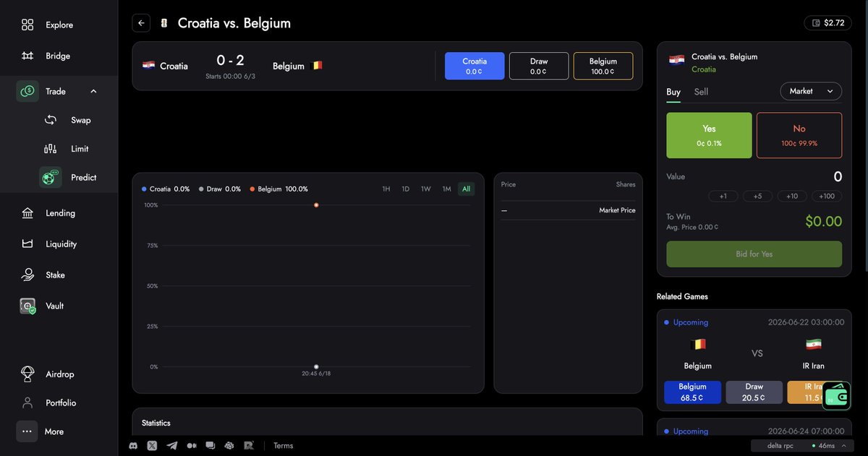This screenshot has height=456, width=868.
Task: Choose the Yes 0¢ option
Action: click(x=709, y=135)
